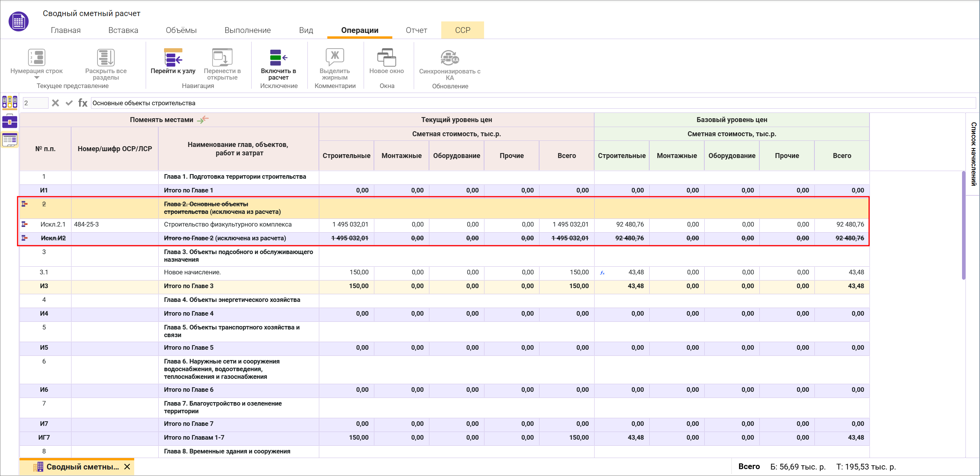The height and width of the screenshot is (476, 980).
Task: Click Перенести в открытые icon
Action: click(222, 57)
